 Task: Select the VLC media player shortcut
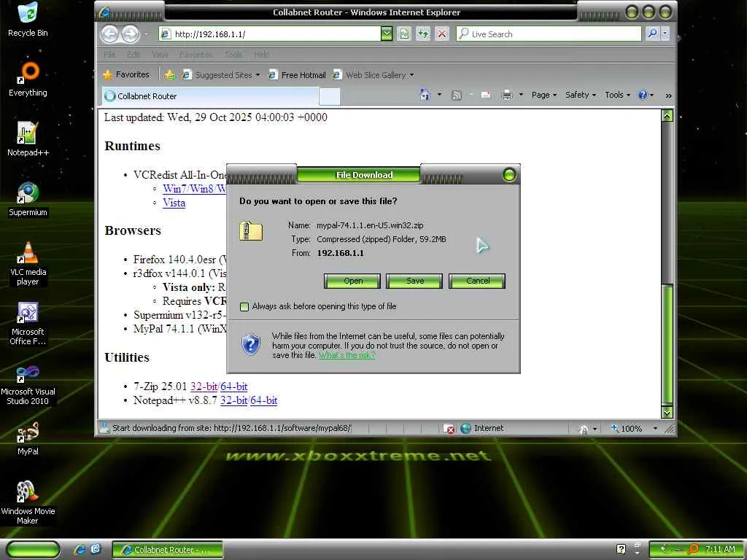[28, 263]
